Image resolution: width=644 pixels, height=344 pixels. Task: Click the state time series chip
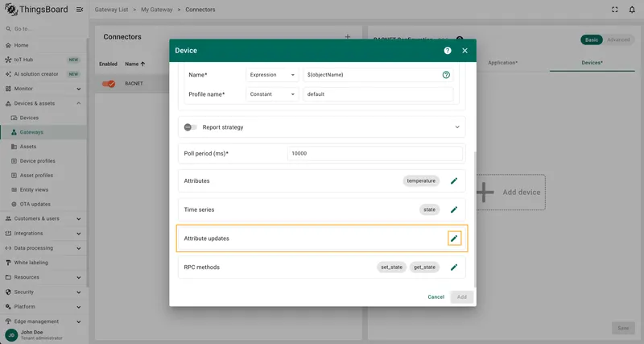pos(429,209)
